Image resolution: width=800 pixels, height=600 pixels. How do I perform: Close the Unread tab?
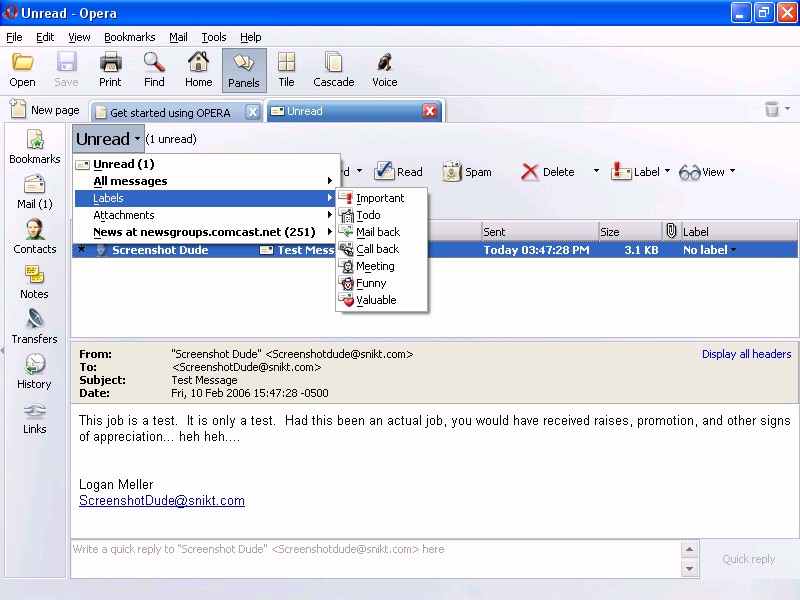(430, 111)
